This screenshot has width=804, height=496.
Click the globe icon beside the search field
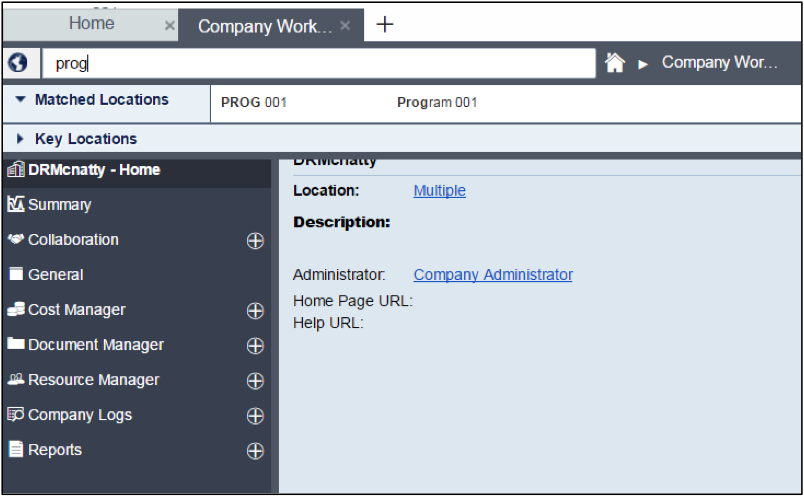17,63
